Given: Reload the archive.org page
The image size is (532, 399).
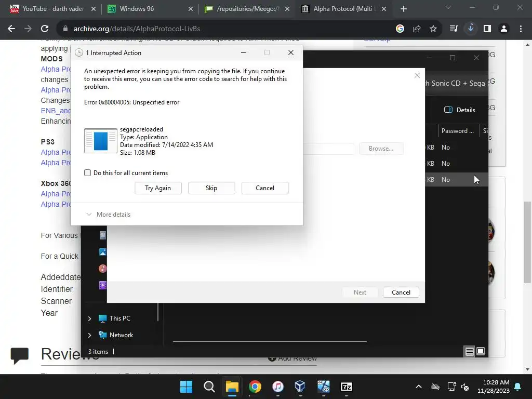Looking at the screenshot, I should click(x=45, y=29).
